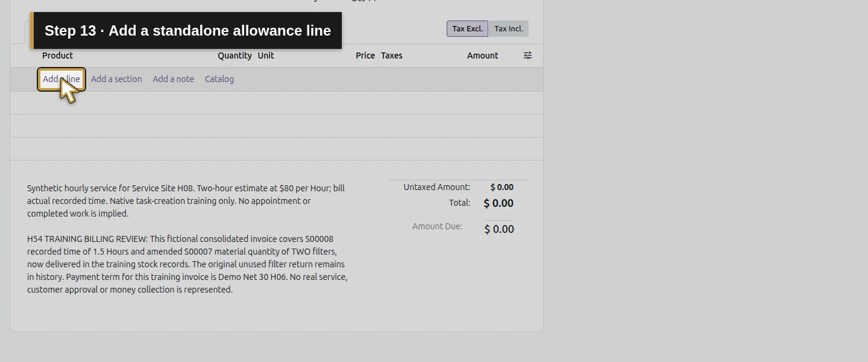Screen dimensions: 868x362
Task: Click the Total label
Action: 460,203
